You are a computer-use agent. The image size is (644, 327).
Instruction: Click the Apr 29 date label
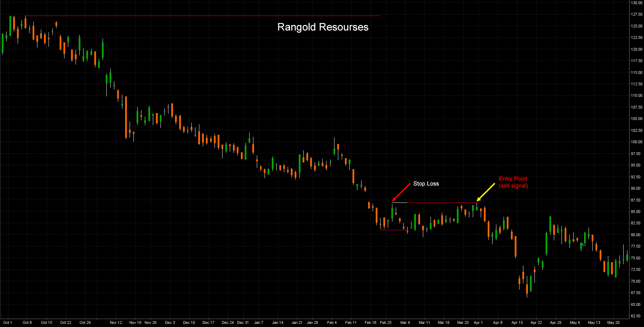[555, 322]
